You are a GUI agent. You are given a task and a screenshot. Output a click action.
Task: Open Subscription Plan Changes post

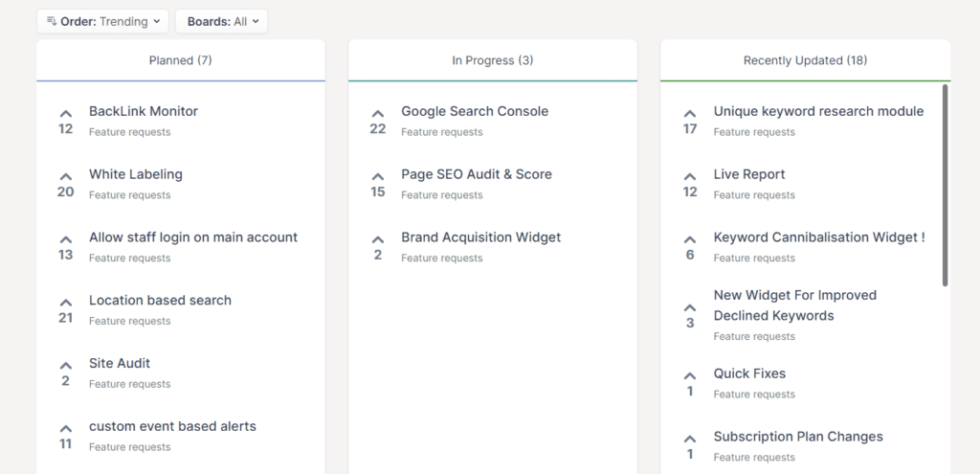798,437
